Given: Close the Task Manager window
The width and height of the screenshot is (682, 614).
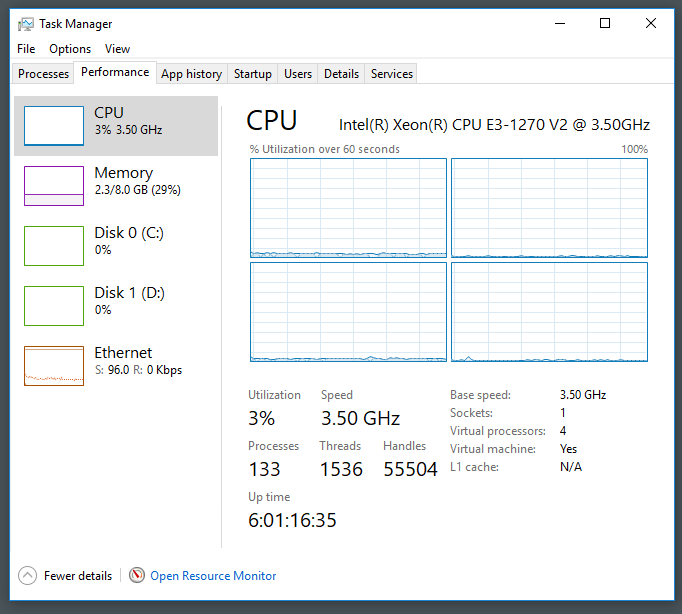Looking at the screenshot, I should tap(651, 23).
